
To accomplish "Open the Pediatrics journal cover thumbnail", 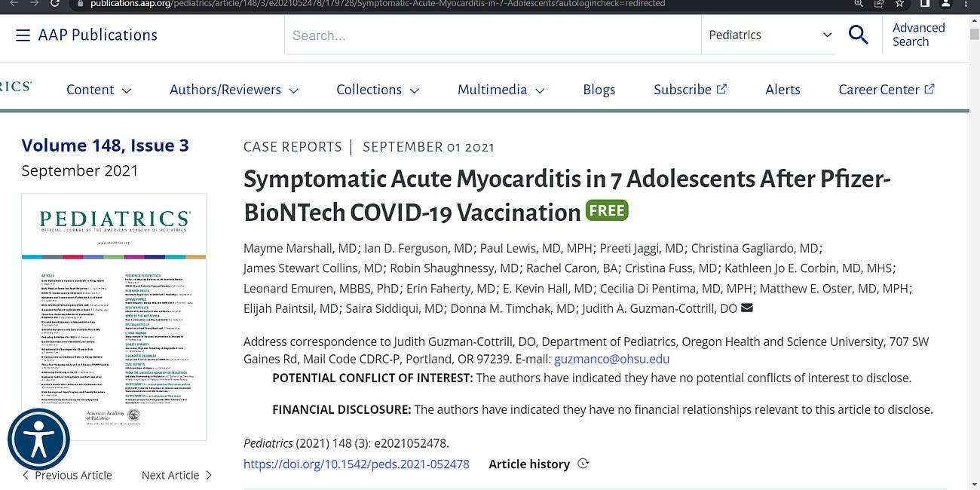I will [x=113, y=315].
